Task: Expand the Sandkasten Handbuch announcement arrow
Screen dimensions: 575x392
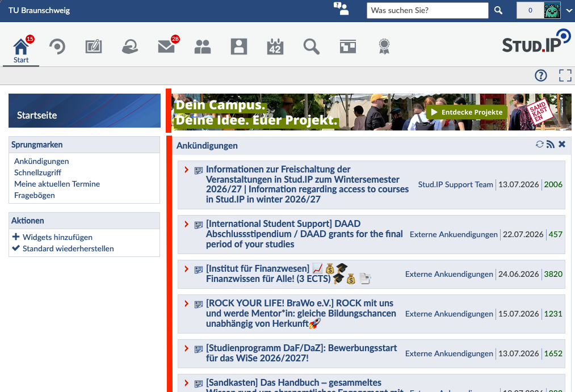Action: tap(186, 383)
